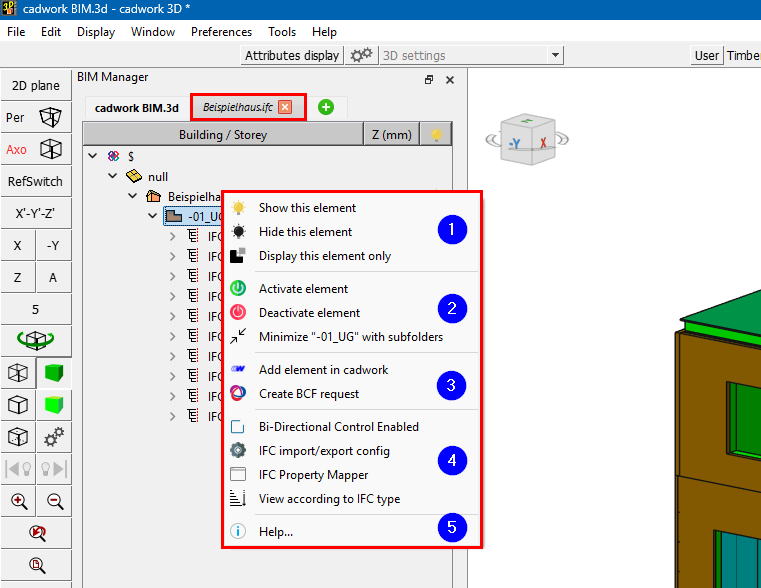
Task: Click the Z (mm) column header
Action: [391, 135]
